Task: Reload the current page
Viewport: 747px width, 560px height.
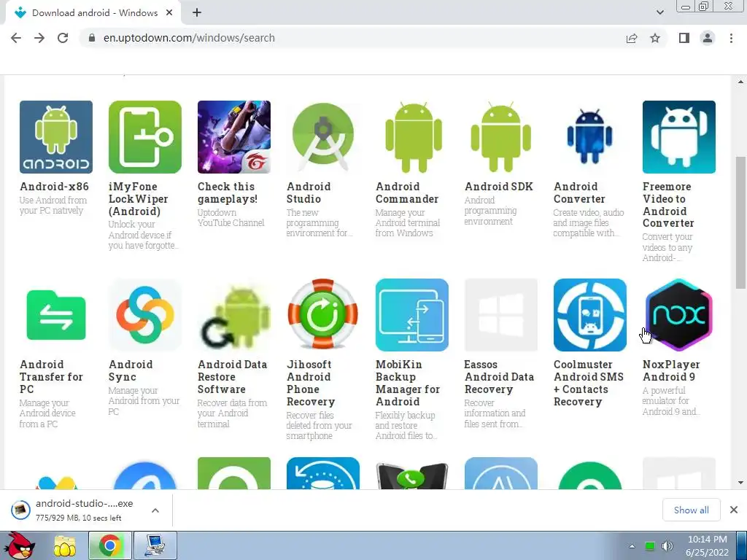Action: [63, 38]
